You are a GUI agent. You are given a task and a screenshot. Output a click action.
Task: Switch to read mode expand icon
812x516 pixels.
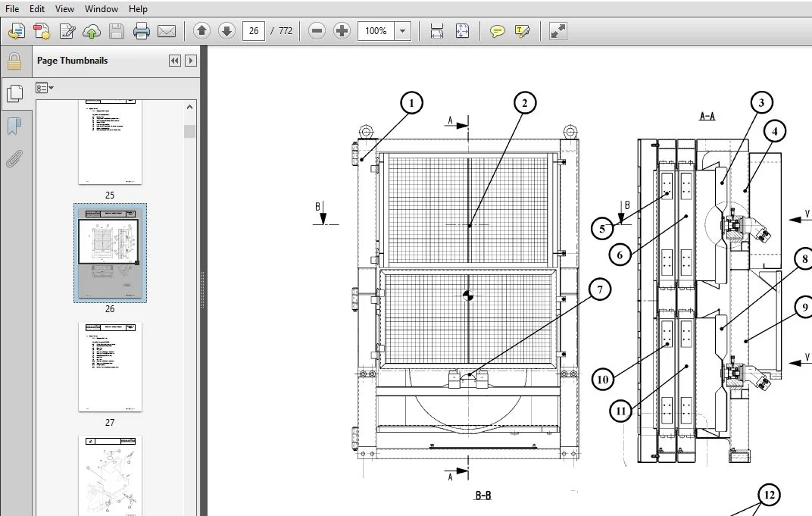pos(557,31)
